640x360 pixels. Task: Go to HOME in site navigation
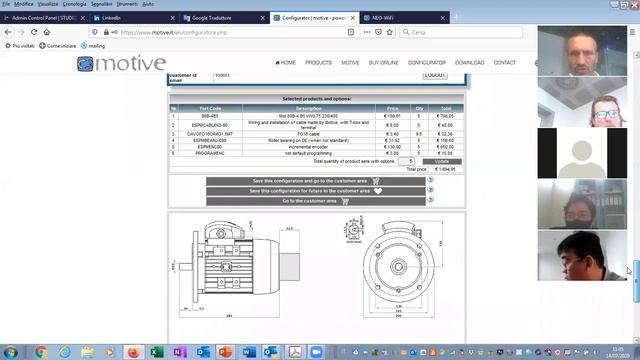tap(285, 62)
